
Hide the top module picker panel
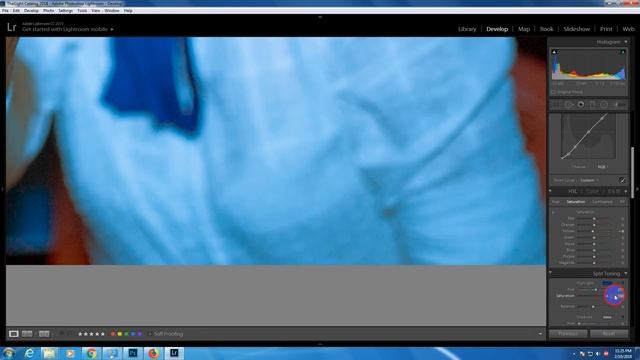(320, 17)
